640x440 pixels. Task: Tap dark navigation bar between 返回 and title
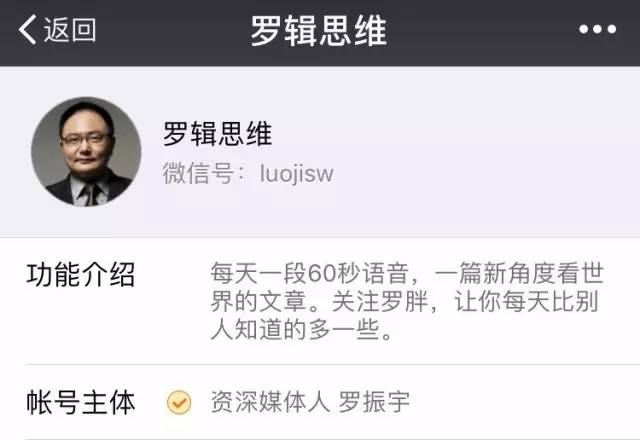coord(173,30)
